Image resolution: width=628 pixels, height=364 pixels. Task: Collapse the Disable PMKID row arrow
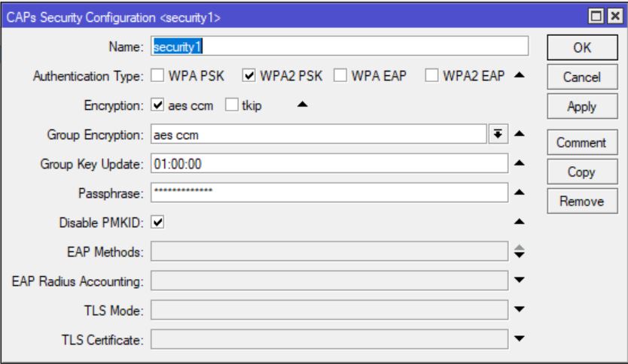[x=519, y=222]
